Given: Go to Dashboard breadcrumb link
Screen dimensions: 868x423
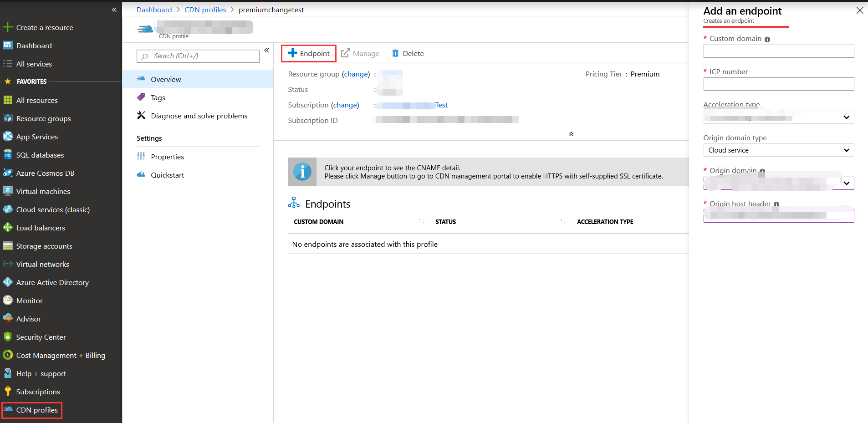Looking at the screenshot, I should click(x=154, y=10).
